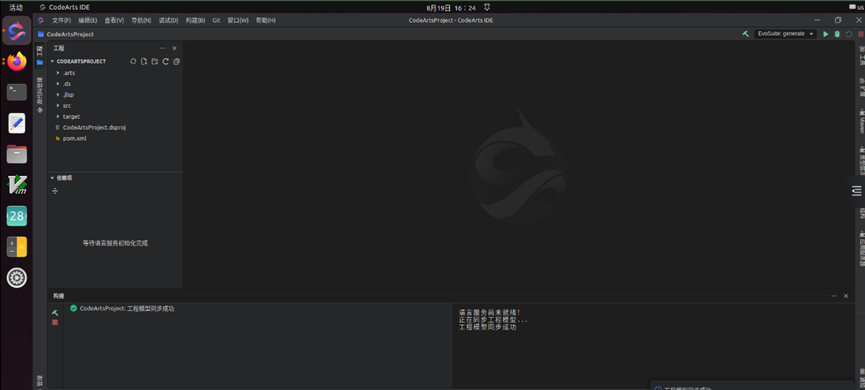The image size is (865, 390).
Task: Open the 编辑(E) menu
Action: click(88, 20)
